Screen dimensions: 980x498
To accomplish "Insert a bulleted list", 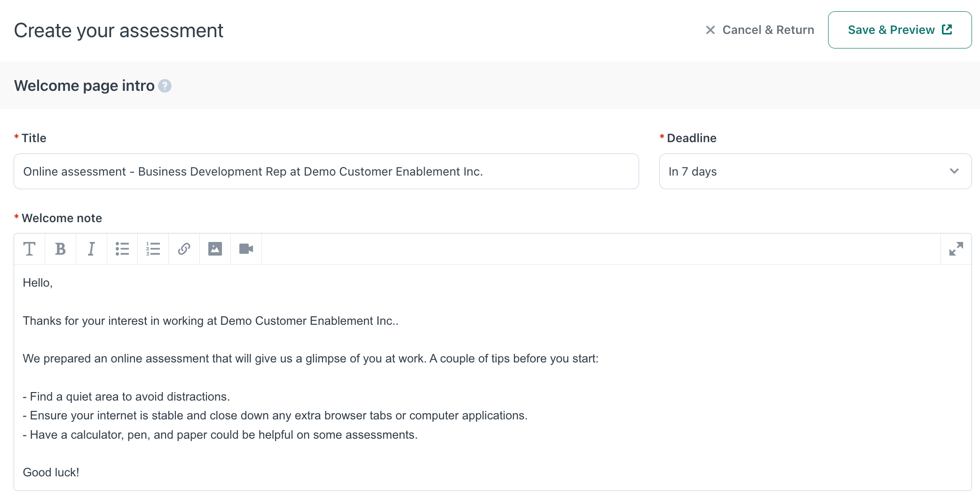I will tap(122, 249).
